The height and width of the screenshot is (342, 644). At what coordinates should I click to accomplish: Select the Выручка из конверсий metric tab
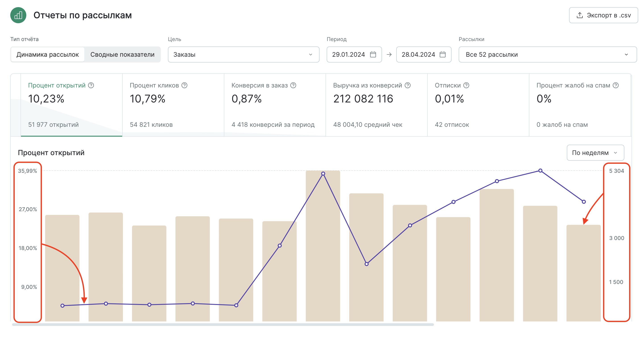(377, 105)
